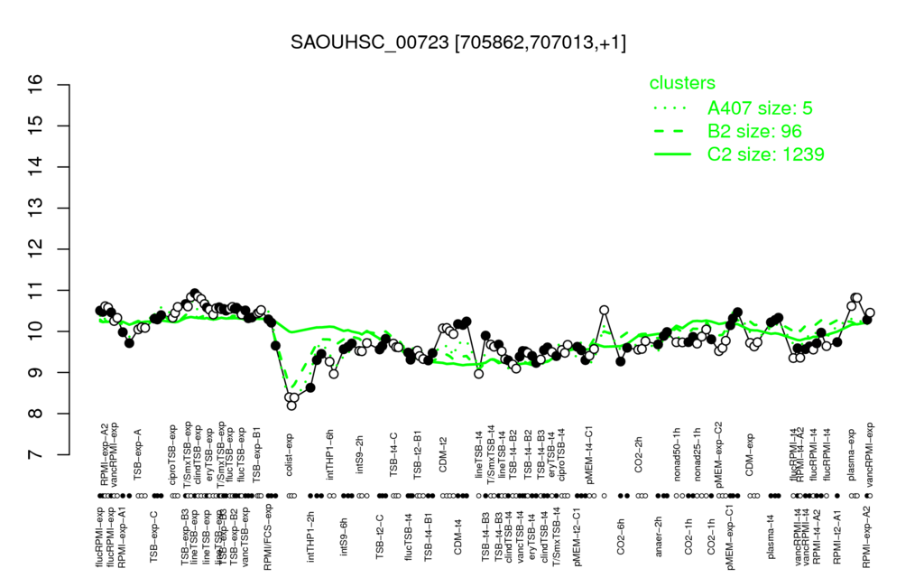
Task: Click the 'nonad25-1h' axis label
Action: [x=698, y=454]
